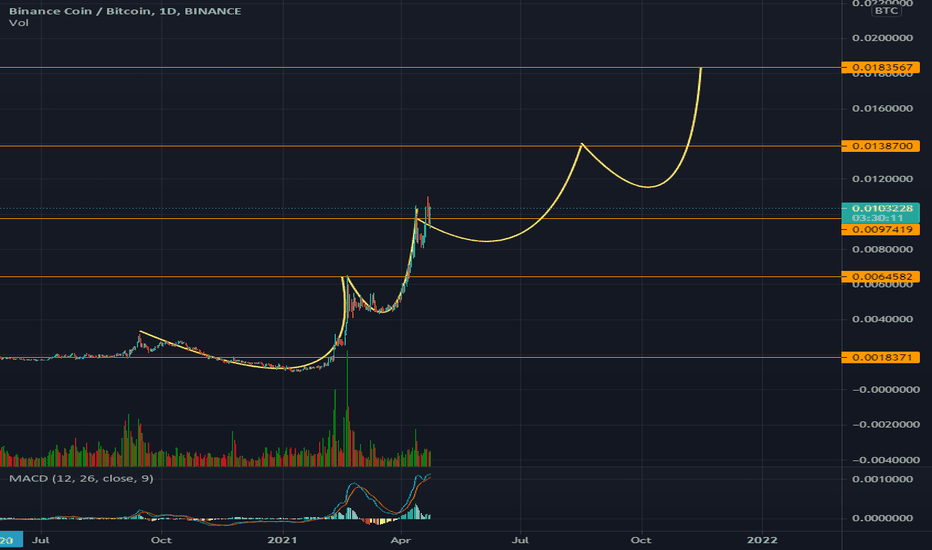This screenshot has width=932, height=550.
Task: Click the 2021 time axis label
Action: (282, 540)
